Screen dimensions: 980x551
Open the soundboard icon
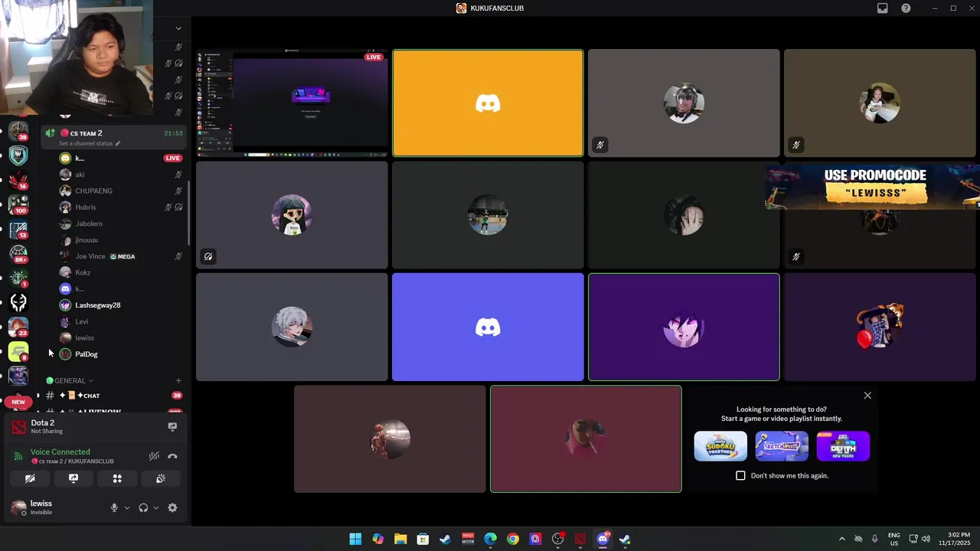[161, 478]
